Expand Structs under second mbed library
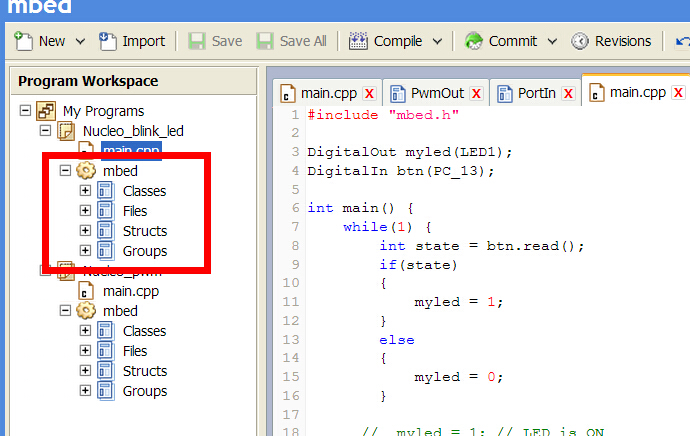 click(85, 370)
